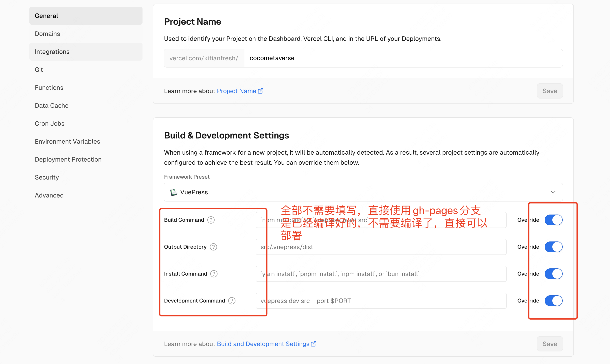Click the vercel.com/kitianfresh/ prefix text
This screenshot has width=610, height=364.
204,58
